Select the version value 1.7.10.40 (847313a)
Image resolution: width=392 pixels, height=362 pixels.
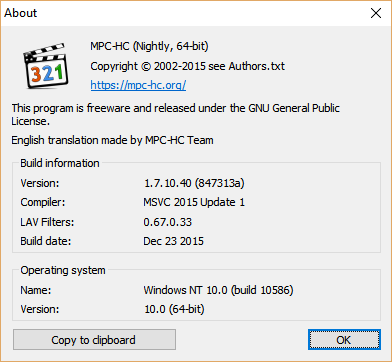click(194, 183)
